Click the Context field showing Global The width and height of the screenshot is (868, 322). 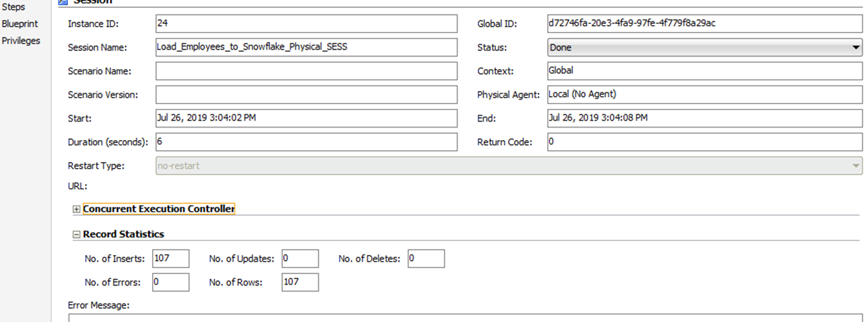704,71
